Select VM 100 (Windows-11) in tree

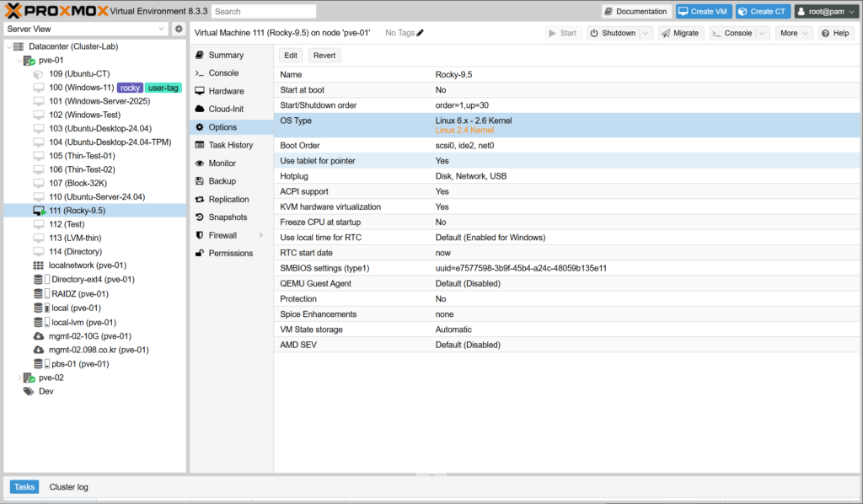[x=81, y=88]
